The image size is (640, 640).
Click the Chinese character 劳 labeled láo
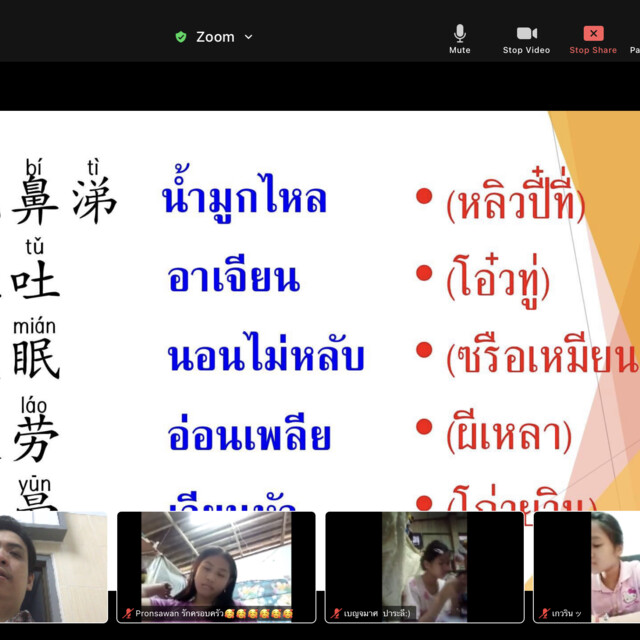(36, 439)
